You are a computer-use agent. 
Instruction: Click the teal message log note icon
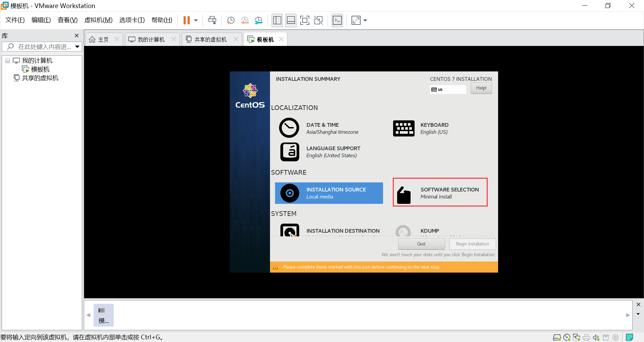(630, 337)
